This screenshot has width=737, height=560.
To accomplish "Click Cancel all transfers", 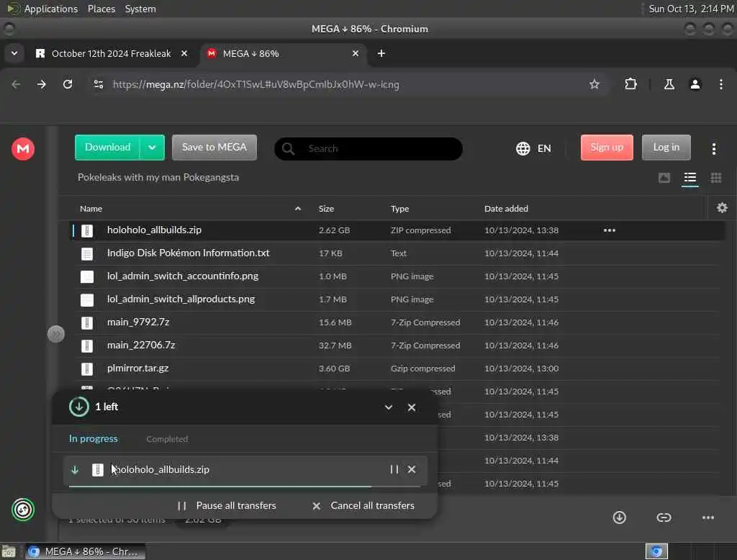I will (363, 505).
